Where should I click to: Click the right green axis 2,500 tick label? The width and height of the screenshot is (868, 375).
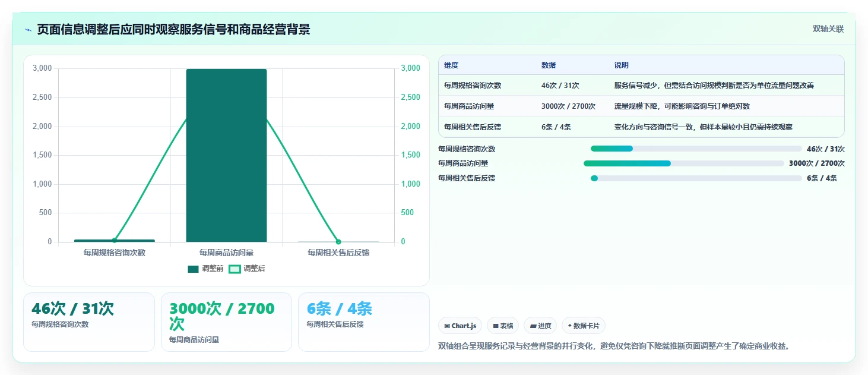(x=410, y=97)
